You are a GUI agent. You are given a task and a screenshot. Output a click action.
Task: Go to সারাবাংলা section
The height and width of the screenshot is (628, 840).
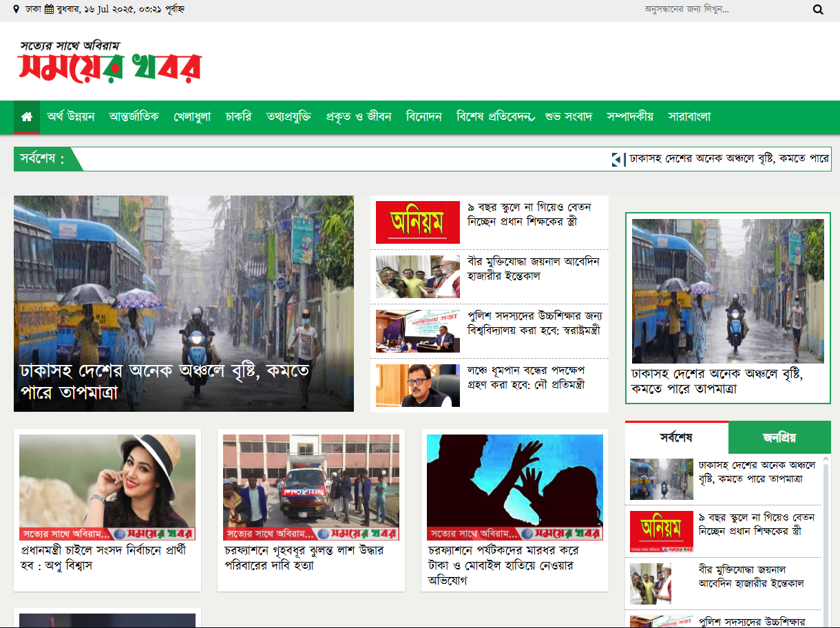pos(689,116)
